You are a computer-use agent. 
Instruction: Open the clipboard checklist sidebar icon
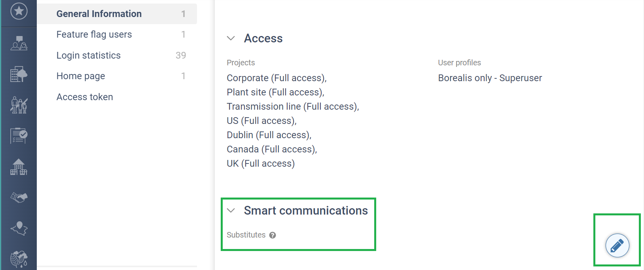point(19,135)
